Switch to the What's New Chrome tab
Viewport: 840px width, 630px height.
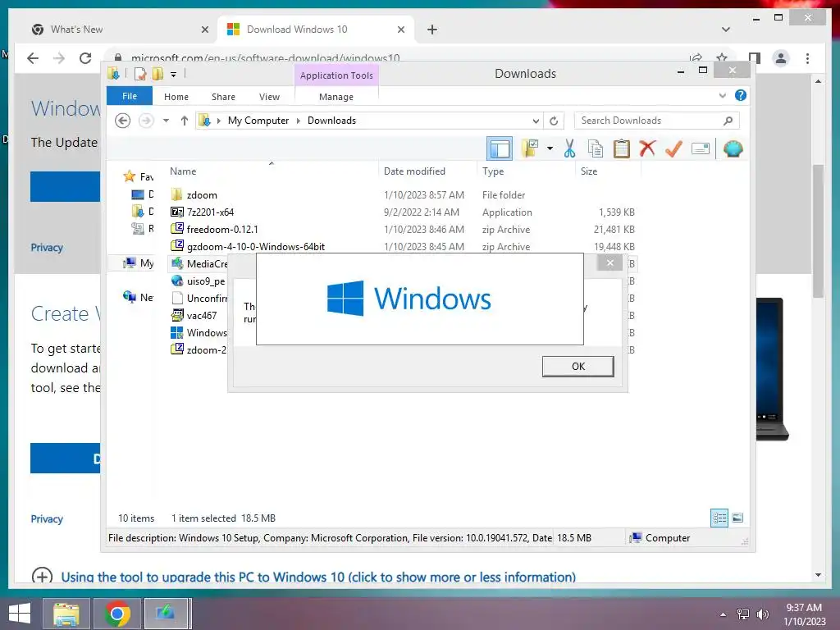click(119, 30)
